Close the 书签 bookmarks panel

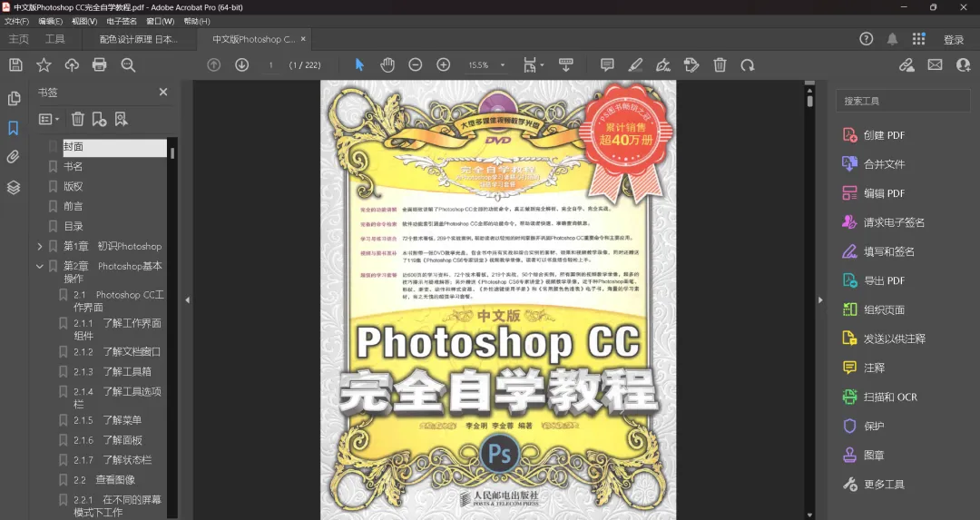(163, 92)
